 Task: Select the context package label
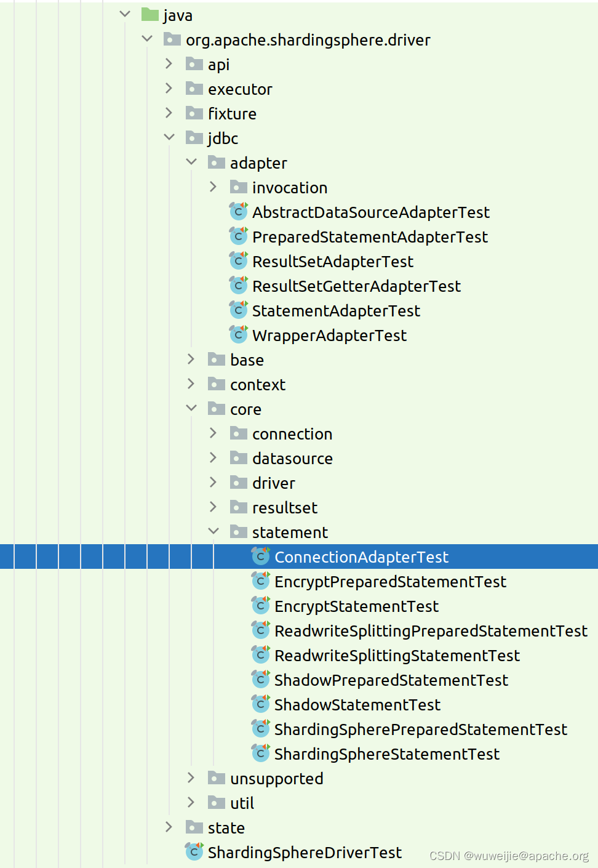point(258,385)
